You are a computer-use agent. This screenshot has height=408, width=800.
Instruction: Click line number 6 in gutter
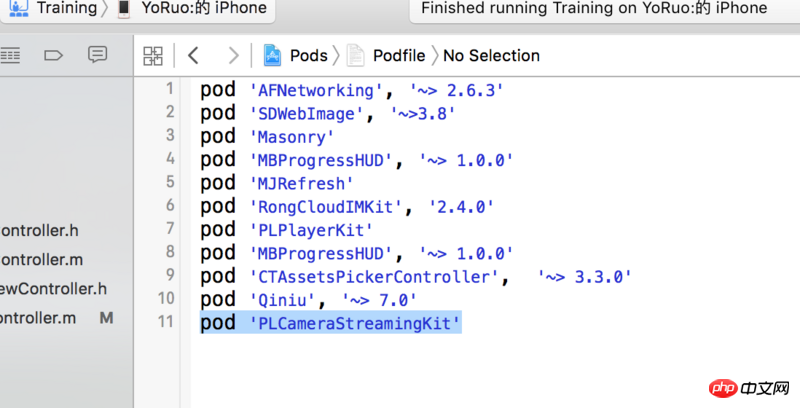tap(170, 205)
